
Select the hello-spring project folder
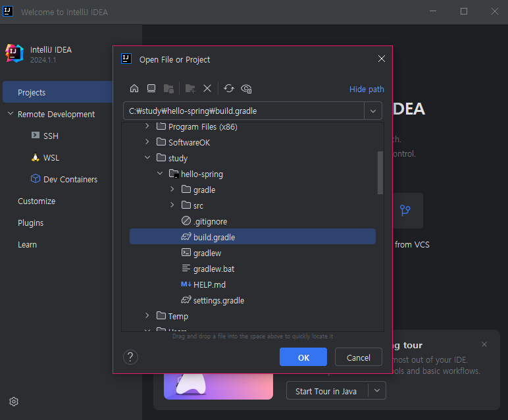pyautogui.click(x=253, y=174)
